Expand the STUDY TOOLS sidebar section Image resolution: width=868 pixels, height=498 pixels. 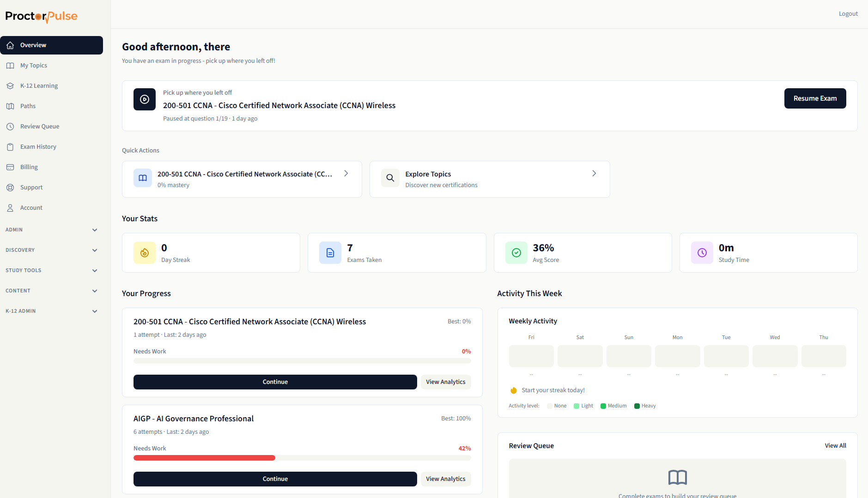point(51,270)
